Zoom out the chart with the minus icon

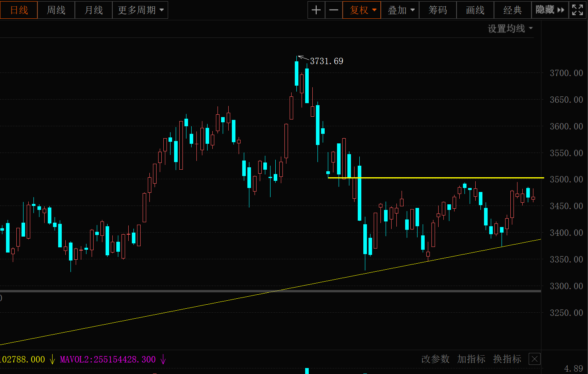click(x=334, y=10)
